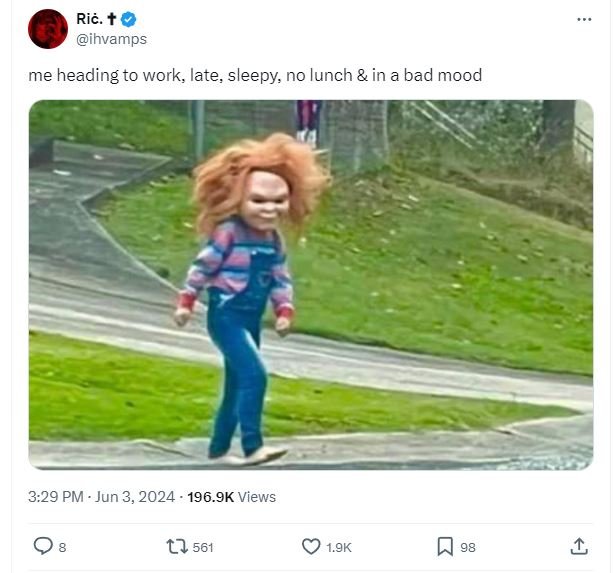Screen dimensions: 615x573
Task: Click the repost count 561
Action: (202, 547)
